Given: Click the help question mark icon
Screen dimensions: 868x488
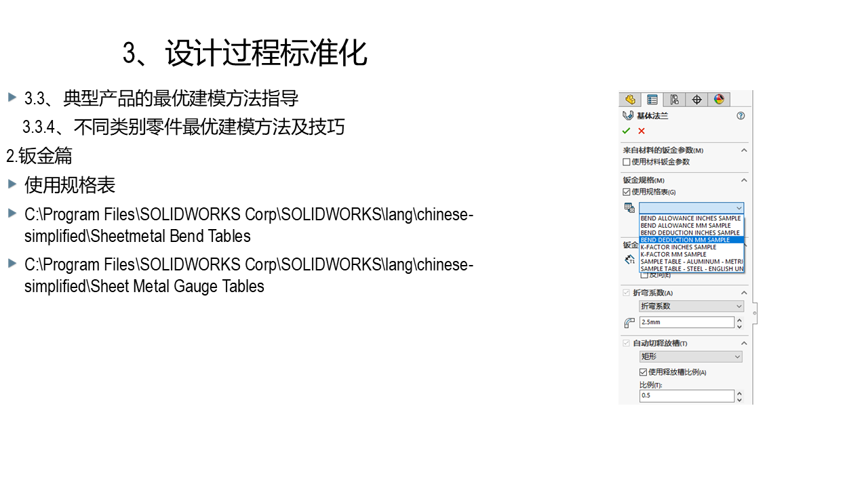Looking at the screenshot, I should click(x=741, y=116).
